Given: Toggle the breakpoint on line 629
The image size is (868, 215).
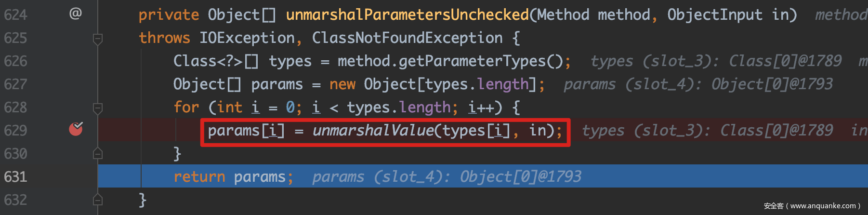Looking at the screenshot, I should 76,129.
